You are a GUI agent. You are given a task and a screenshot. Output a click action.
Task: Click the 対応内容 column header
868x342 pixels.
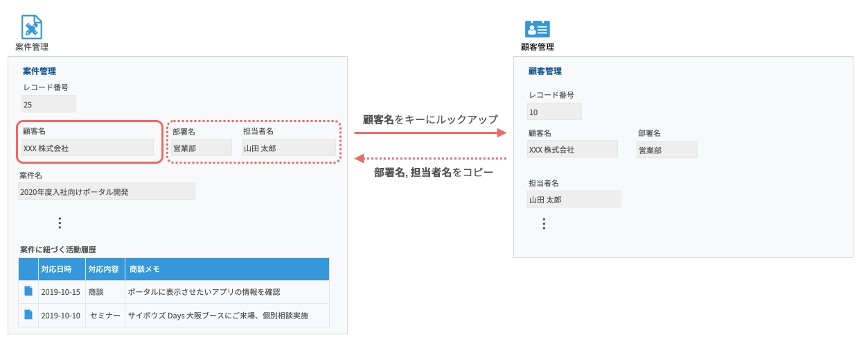click(x=105, y=269)
